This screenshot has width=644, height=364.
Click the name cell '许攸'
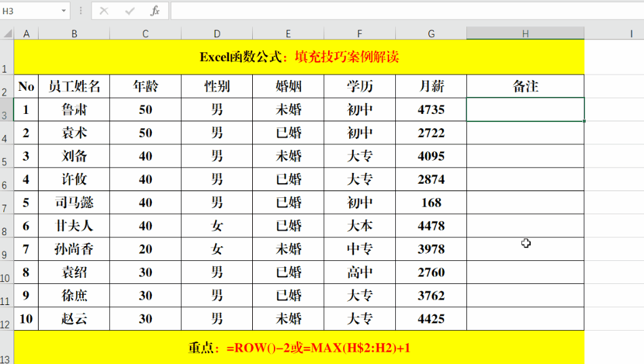pos(74,179)
